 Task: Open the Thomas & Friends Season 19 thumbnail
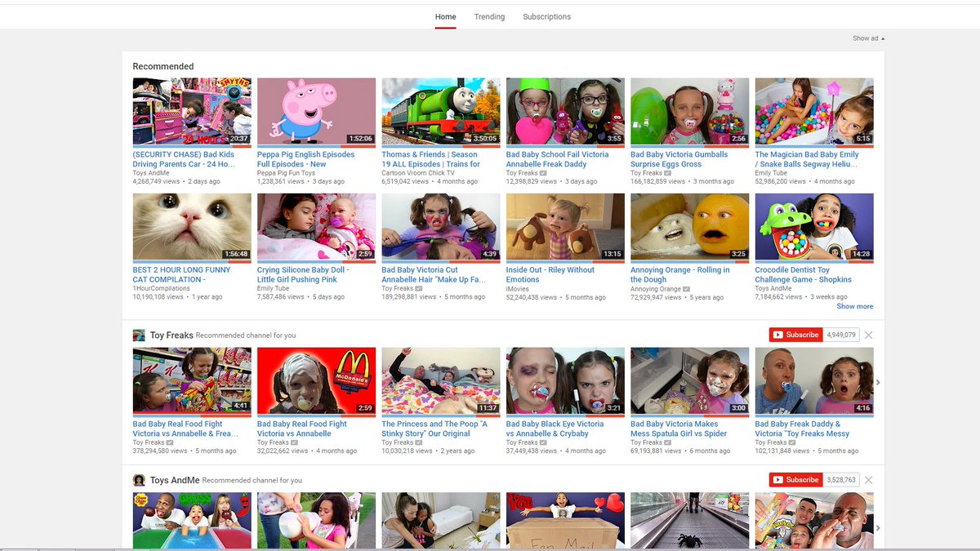(x=441, y=112)
